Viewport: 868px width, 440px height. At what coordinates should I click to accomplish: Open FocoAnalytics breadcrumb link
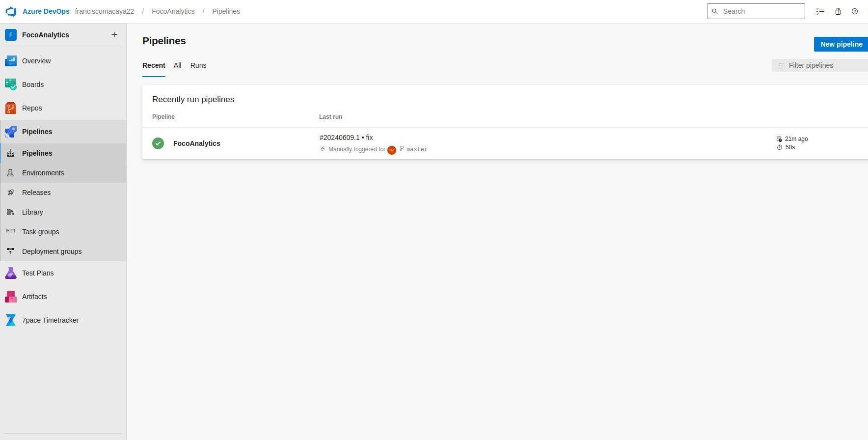tap(173, 11)
